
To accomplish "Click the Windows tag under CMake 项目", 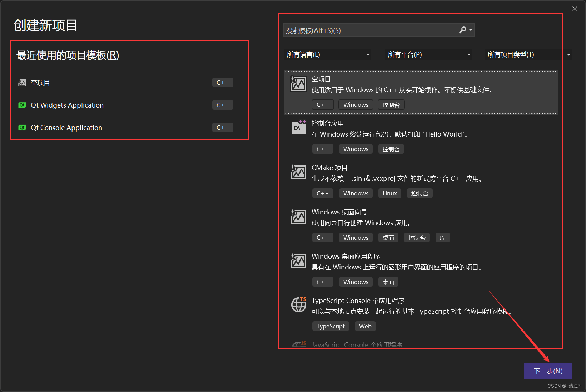I will pyautogui.click(x=356, y=193).
